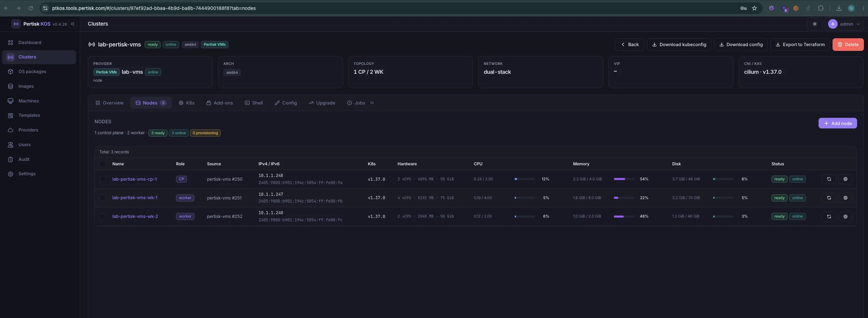Check the box for lab-pertisk-vms-cp-1

point(103,179)
